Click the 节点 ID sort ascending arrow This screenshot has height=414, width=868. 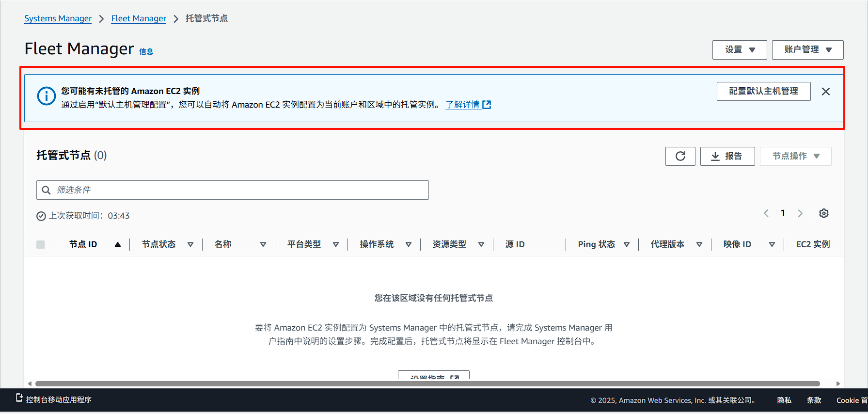click(x=118, y=245)
